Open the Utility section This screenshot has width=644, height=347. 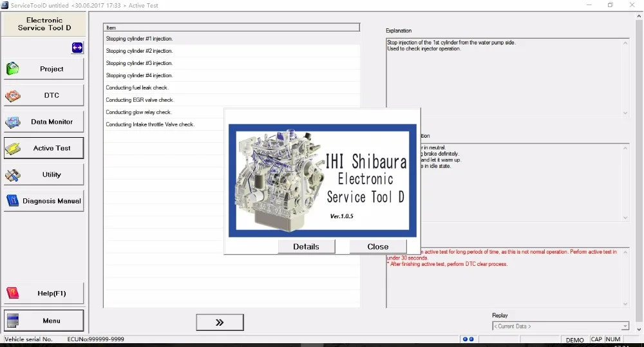[x=44, y=174]
